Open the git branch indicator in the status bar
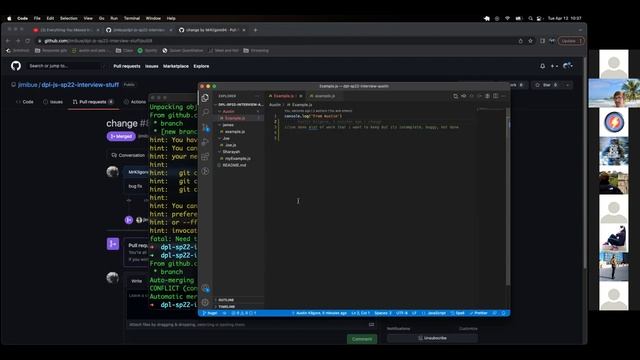Viewport: 640px width, 360px height. pos(210,313)
